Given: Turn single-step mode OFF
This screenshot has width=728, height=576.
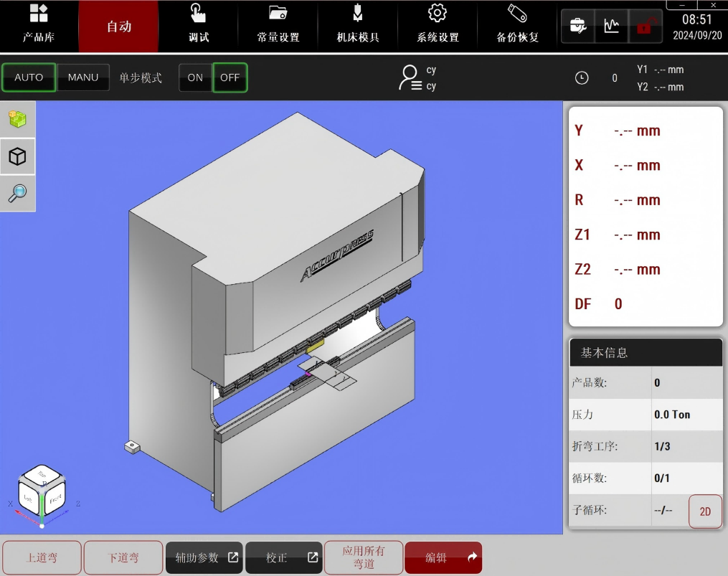Looking at the screenshot, I should coord(230,77).
